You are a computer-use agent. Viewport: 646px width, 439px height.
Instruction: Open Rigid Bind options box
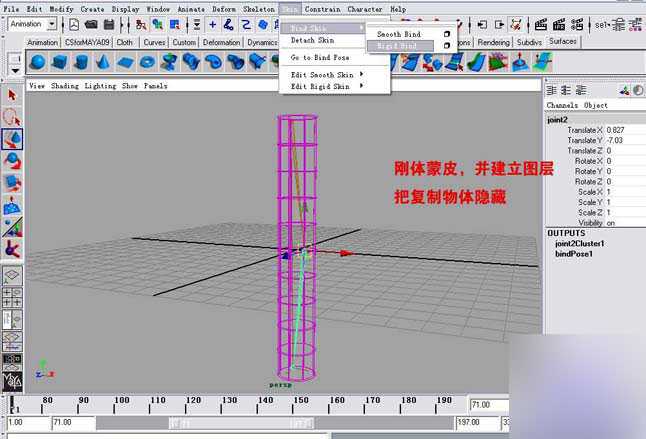coord(447,45)
